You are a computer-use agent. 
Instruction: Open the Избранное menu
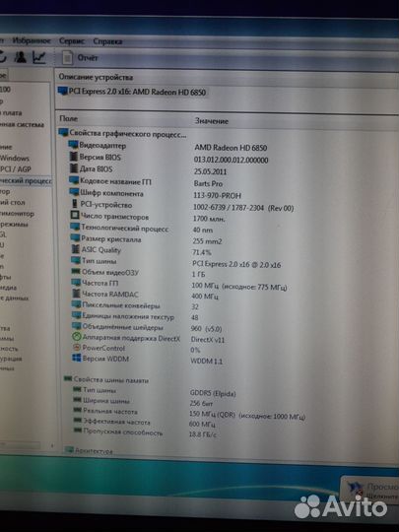click(x=32, y=40)
